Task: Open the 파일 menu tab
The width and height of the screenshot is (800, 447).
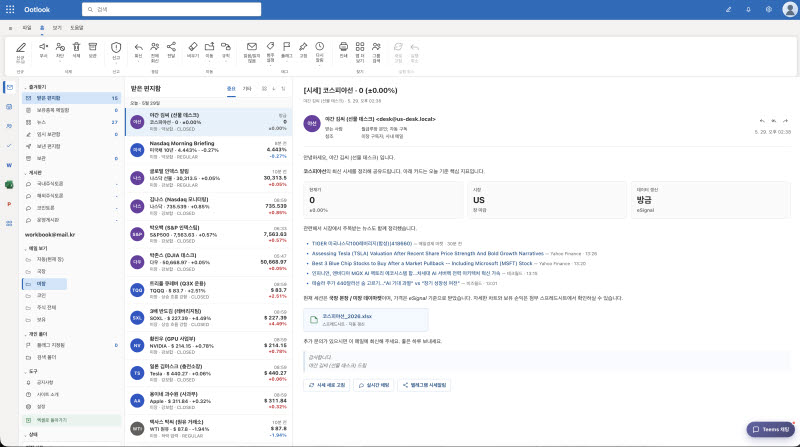Action: (27, 28)
